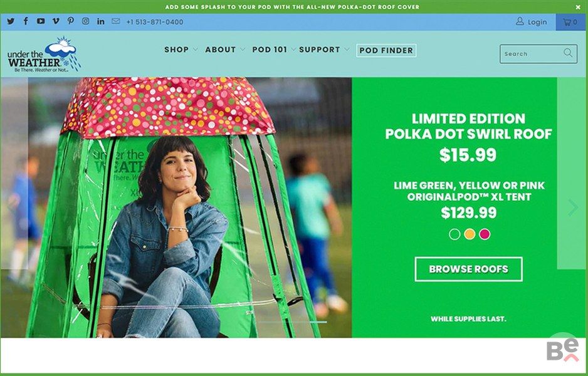Open the YouTube social icon
The width and height of the screenshot is (588, 376).
point(41,21)
